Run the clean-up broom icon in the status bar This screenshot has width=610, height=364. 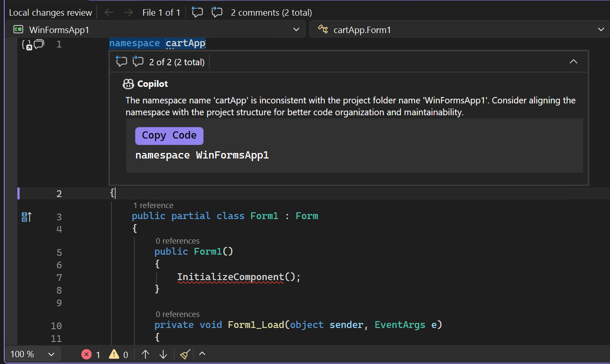point(184,354)
